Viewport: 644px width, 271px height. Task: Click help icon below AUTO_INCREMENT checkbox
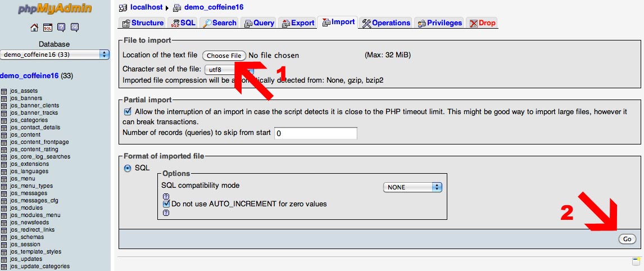click(166, 213)
